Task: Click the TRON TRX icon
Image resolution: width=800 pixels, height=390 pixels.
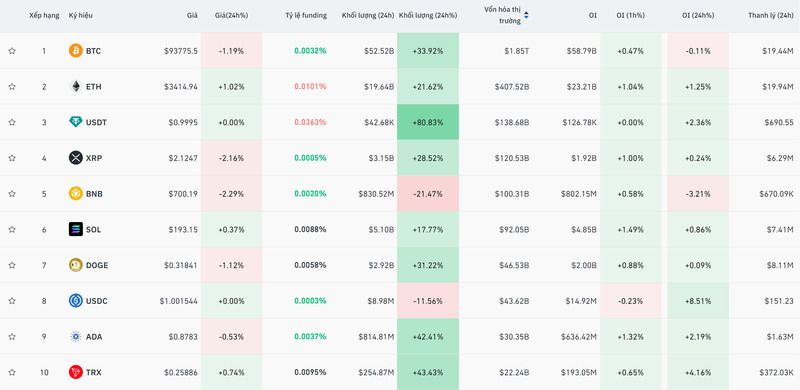Action: [x=76, y=372]
